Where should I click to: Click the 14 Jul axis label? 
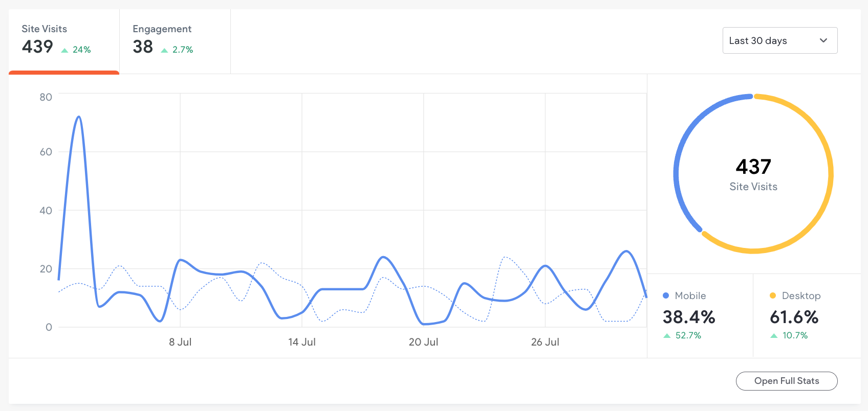click(302, 342)
